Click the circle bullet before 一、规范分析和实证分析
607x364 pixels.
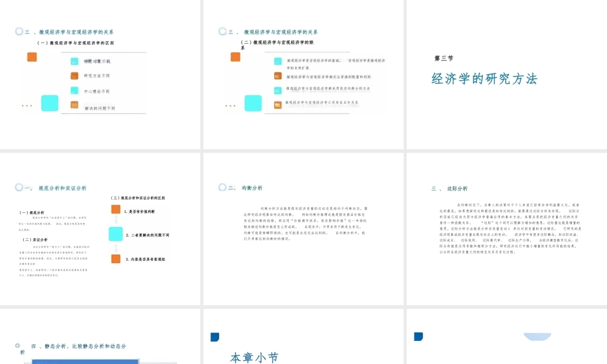tap(19, 187)
